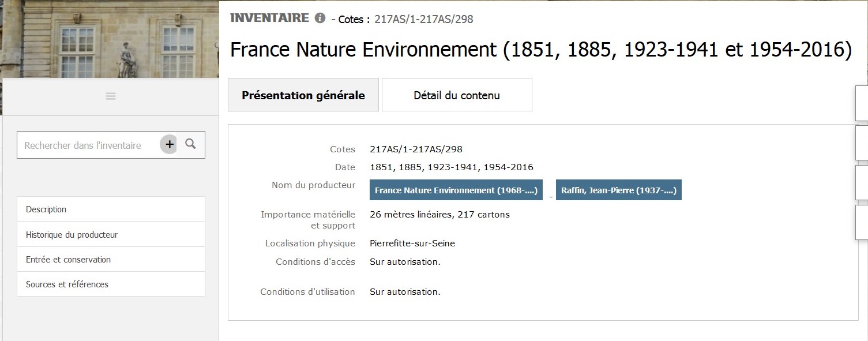Click the Localisation physique label
Image resolution: width=868 pixels, height=341 pixels.
[x=310, y=243]
